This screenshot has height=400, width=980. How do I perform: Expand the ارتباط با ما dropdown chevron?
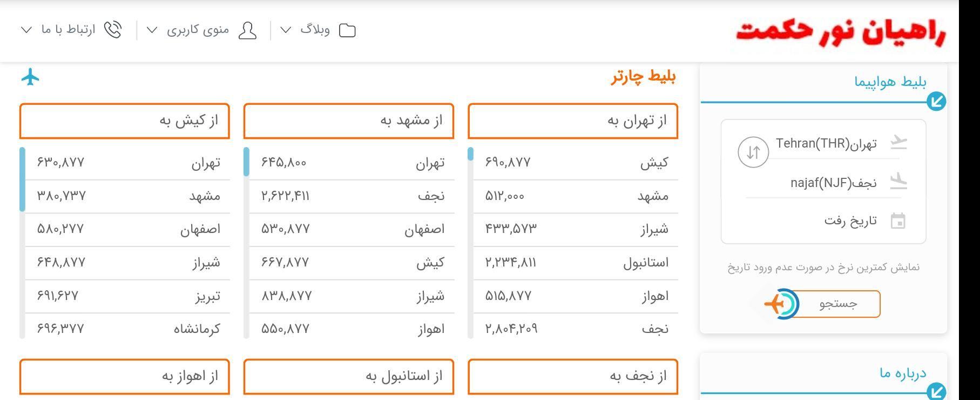[x=26, y=30]
